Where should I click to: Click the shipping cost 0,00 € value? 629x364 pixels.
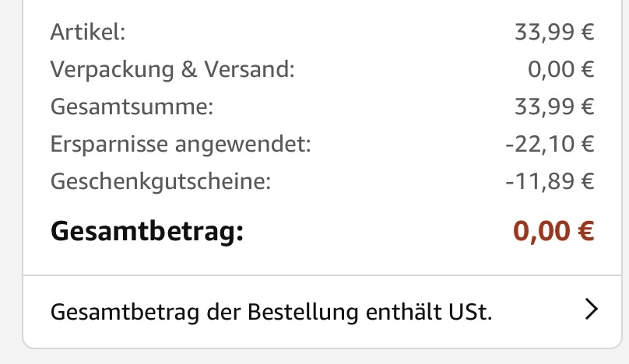(x=560, y=69)
